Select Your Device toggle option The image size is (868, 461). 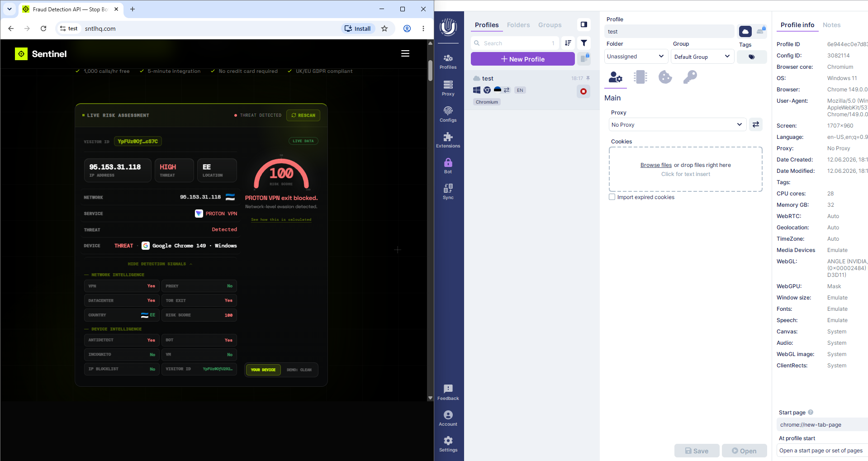[x=263, y=370]
